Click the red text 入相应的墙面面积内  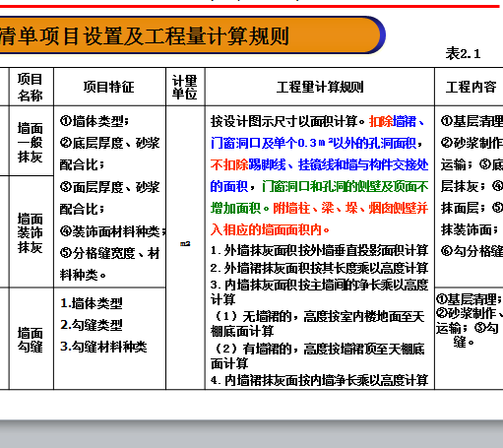click(266, 229)
